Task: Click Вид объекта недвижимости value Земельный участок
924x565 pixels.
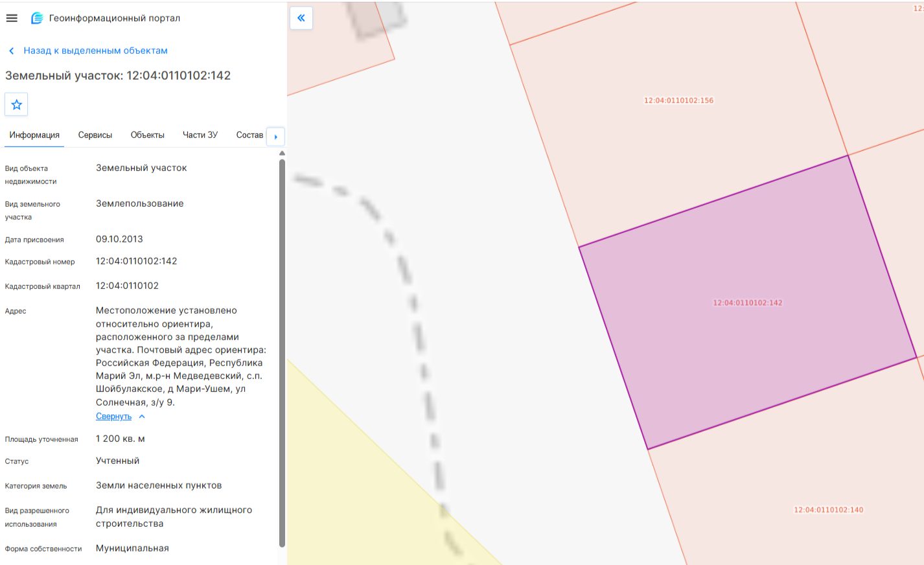Action: 141,168
